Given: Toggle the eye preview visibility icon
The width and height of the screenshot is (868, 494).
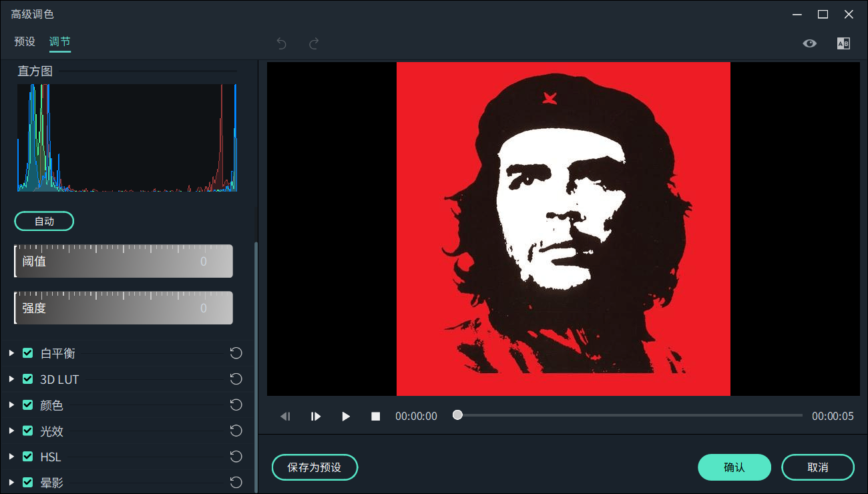Looking at the screenshot, I should pos(810,43).
